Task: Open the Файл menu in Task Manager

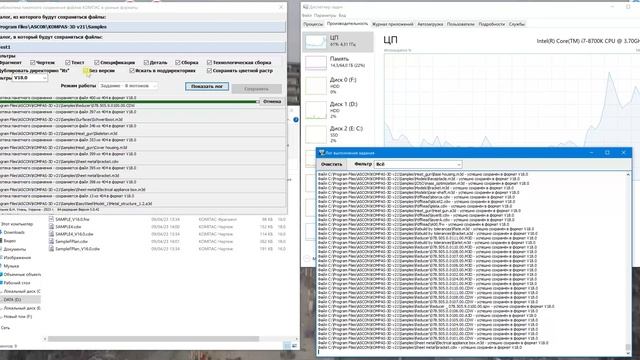Action: pyautogui.click(x=307, y=16)
